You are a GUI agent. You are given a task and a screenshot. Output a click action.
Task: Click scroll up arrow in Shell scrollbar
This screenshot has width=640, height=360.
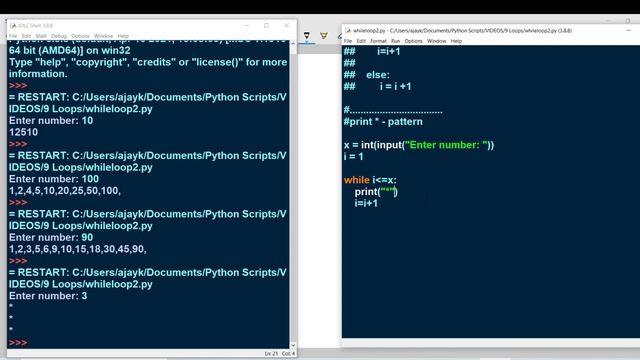pos(293,44)
